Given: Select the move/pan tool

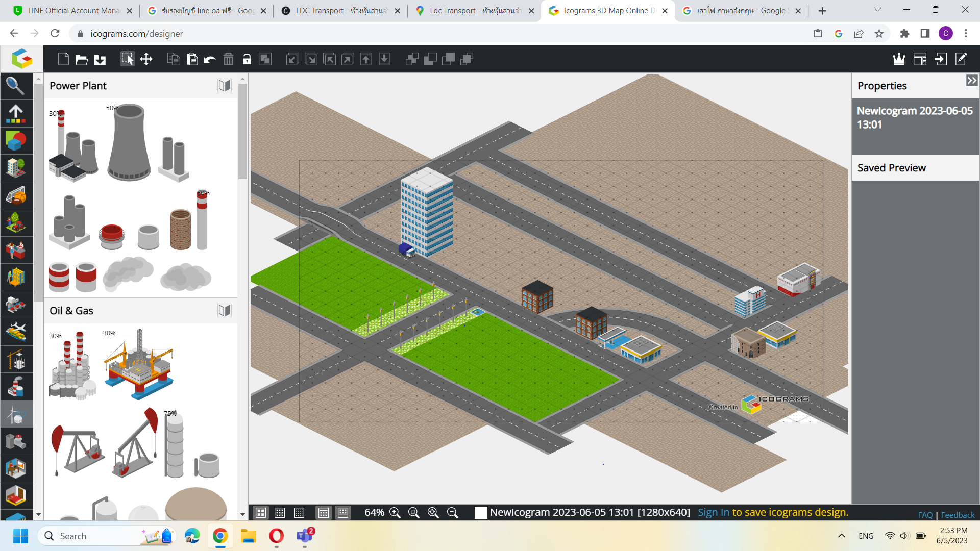Looking at the screenshot, I should tap(146, 60).
